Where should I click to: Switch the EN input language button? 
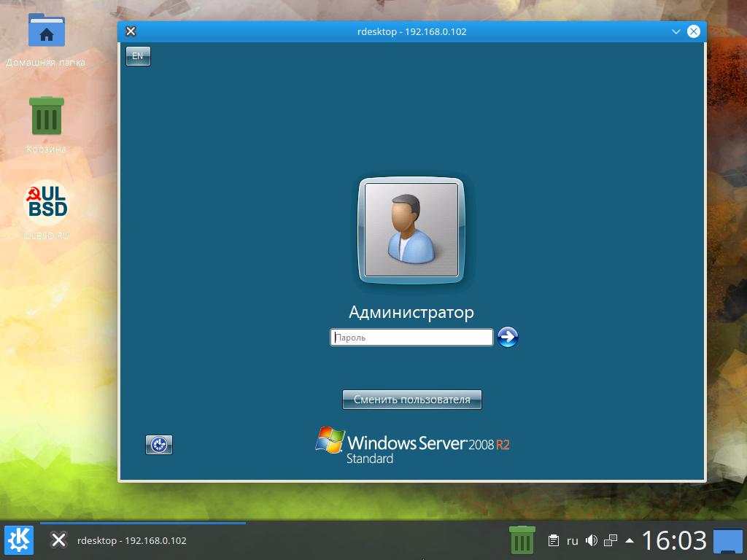coord(138,56)
